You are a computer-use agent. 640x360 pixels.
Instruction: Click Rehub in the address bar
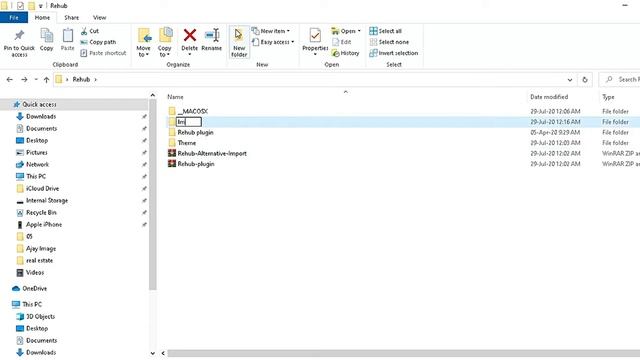coord(81,80)
